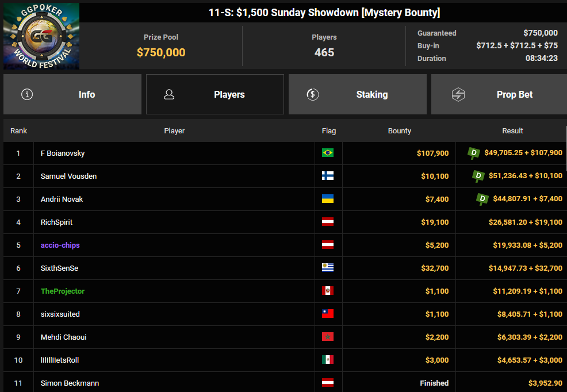Select player RichSpirit
This screenshot has height=392, width=567.
click(56, 222)
